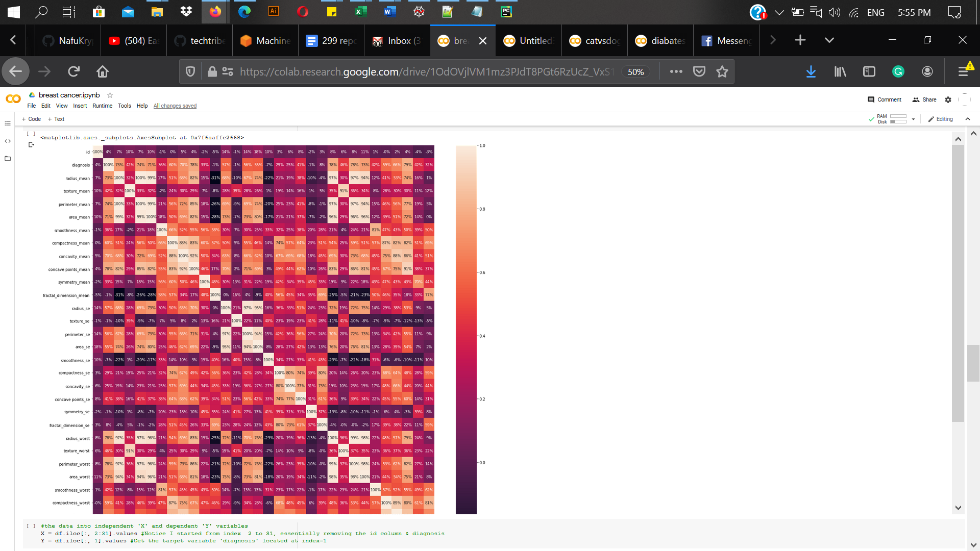Open the Runtime menu

(102, 106)
